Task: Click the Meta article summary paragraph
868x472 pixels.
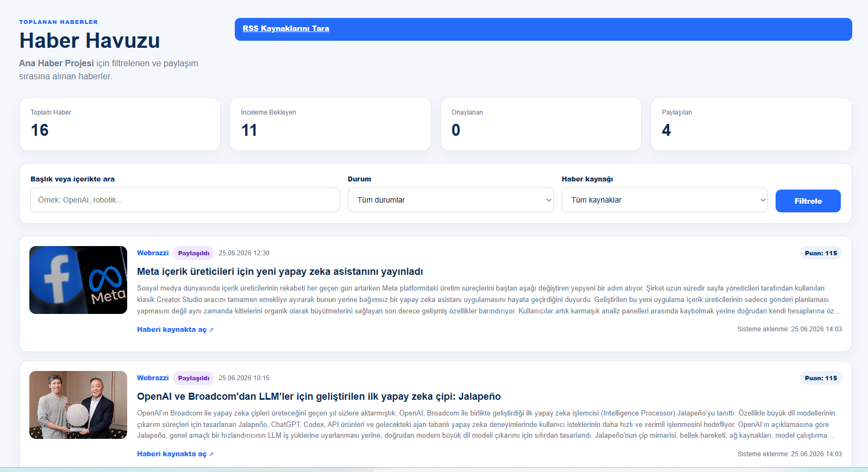Action: (489, 300)
